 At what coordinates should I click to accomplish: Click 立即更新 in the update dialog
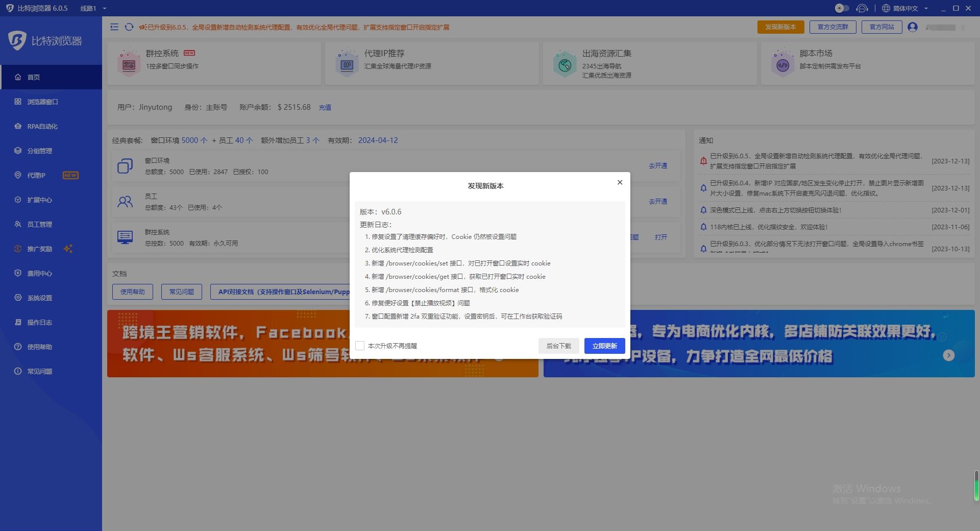[604, 346]
